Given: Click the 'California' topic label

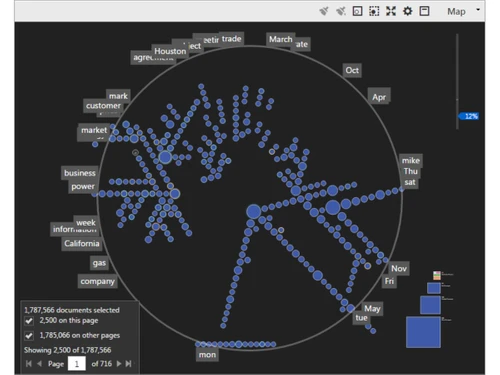Looking at the screenshot, I should (82, 244).
